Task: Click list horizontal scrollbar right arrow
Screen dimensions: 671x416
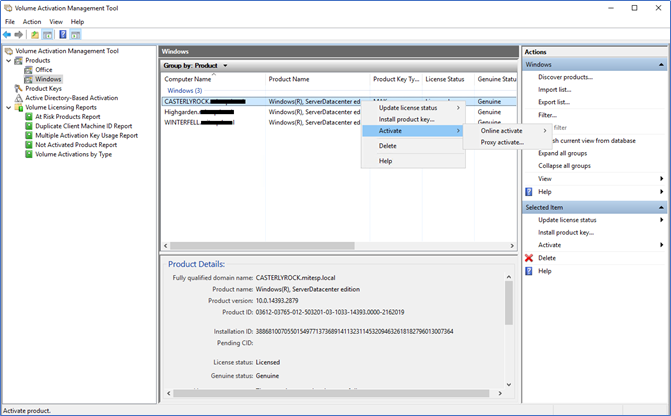Action: [512, 246]
